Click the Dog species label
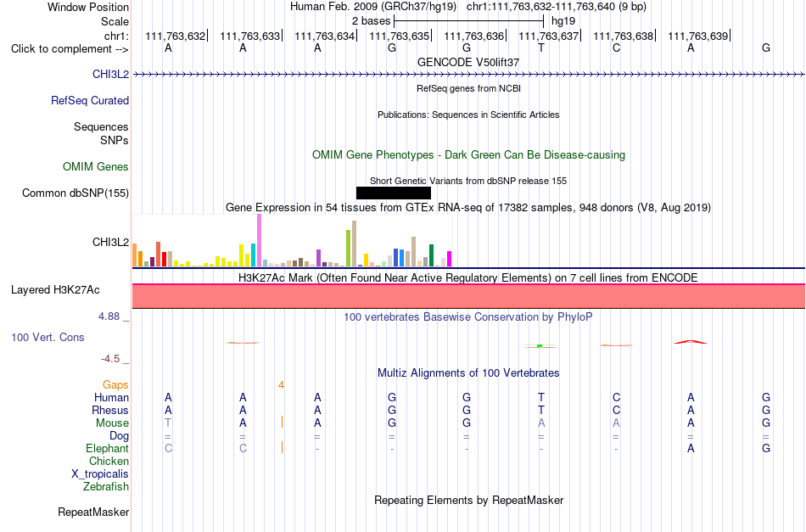The width and height of the screenshot is (806, 532). (x=120, y=436)
